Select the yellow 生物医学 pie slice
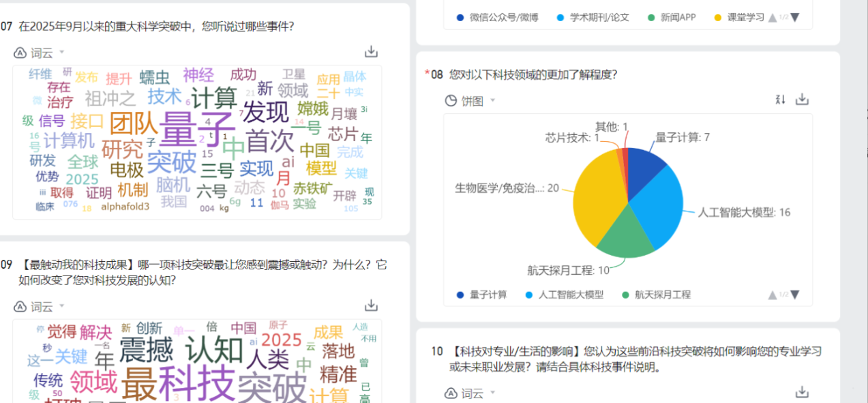Image resolution: width=868 pixels, height=403 pixels. click(595, 198)
